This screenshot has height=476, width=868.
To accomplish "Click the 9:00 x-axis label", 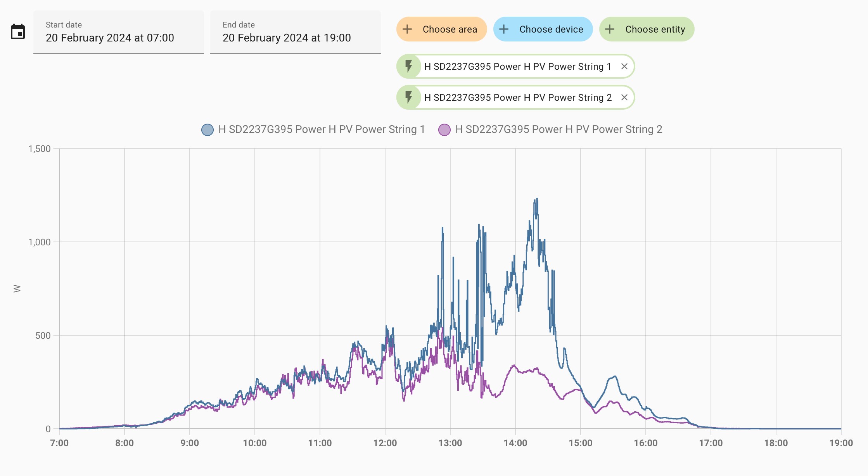I will [x=190, y=443].
